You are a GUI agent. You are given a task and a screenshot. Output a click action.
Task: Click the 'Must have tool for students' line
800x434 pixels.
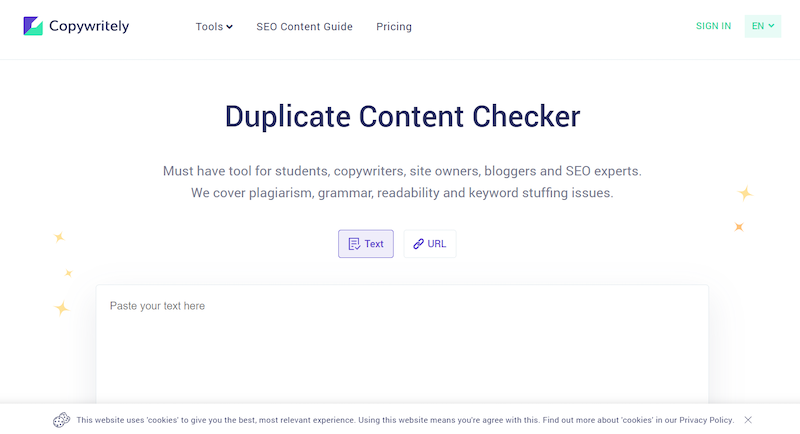(402, 171)
